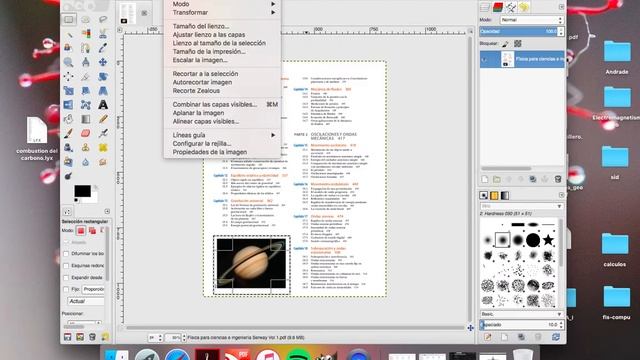The width and height of the screenshot is (640, 360).
Task: Switch to the Patterns tab in brushes dock
Action: pyautogui.click(x=494, y=196)
